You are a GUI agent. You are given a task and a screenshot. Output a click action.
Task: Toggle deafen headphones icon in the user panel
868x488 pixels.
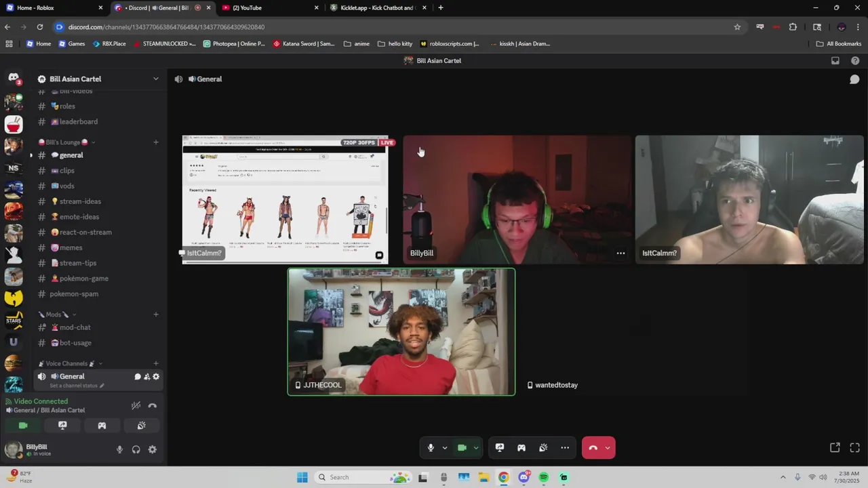tap(136, 449)
